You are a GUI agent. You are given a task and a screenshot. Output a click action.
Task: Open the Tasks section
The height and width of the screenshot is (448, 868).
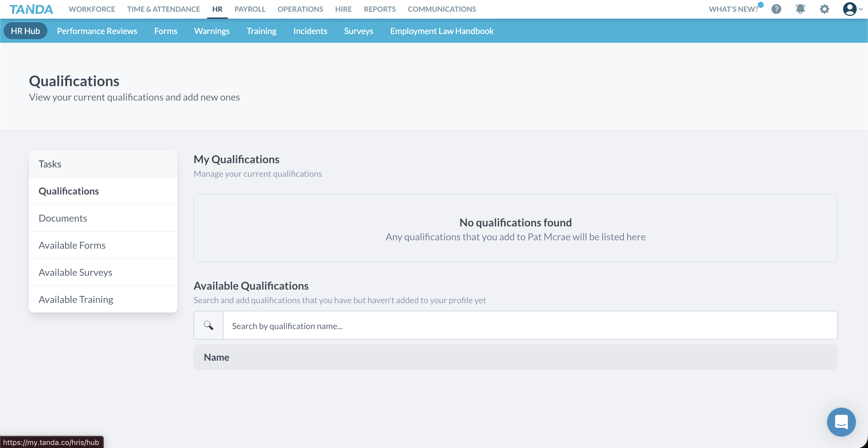(x=49, y=164)
